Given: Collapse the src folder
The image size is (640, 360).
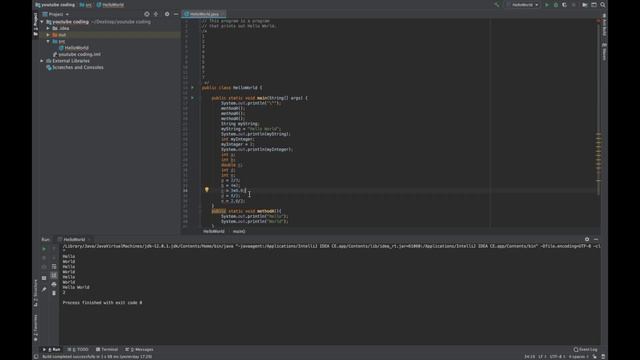Looking at the screenshot, I should 48,41.
